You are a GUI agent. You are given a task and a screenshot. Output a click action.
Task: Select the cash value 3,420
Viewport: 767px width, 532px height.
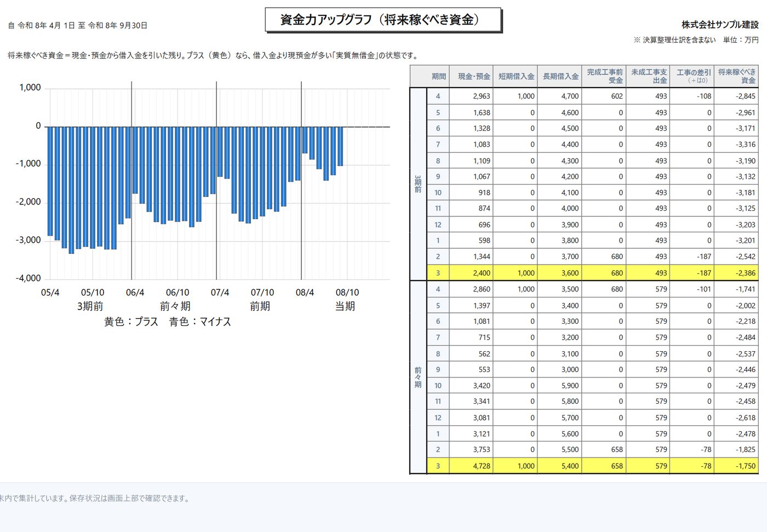point(471,385)
